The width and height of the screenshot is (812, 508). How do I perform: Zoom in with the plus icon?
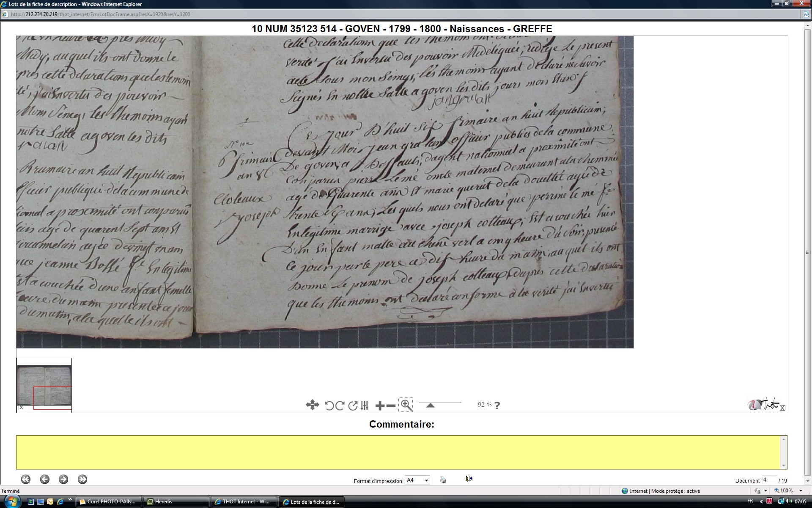pos(379,406)
